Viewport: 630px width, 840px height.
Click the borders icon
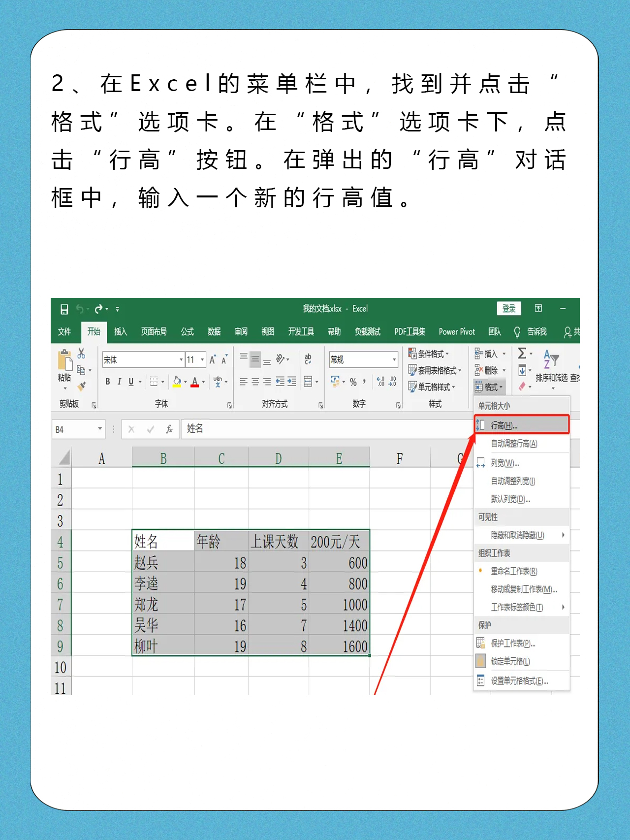154,382
